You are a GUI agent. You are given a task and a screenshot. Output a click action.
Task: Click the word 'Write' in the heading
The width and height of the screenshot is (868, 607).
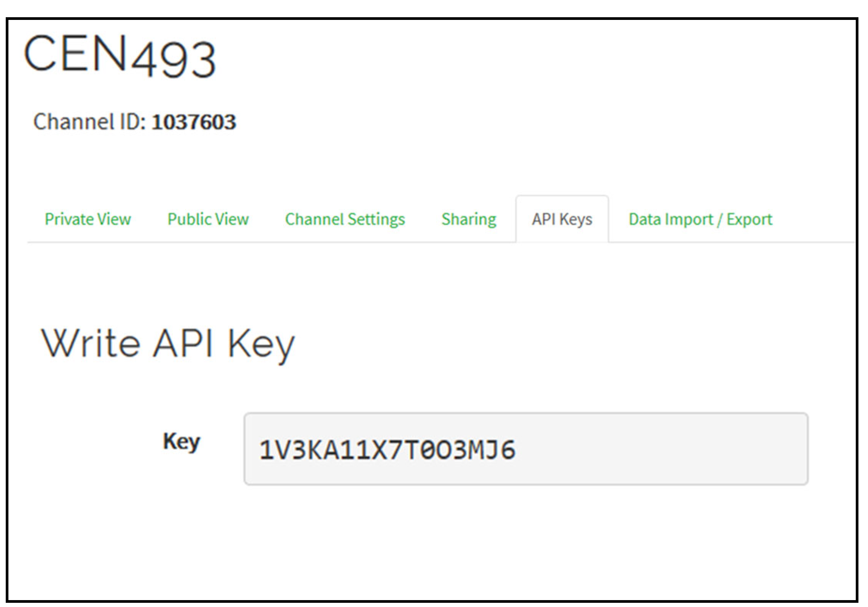pyautogui.click(x=90, y=343)
